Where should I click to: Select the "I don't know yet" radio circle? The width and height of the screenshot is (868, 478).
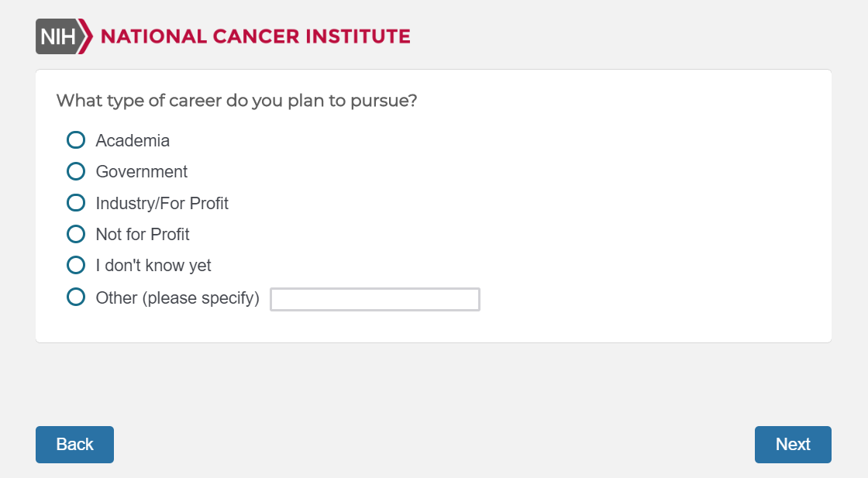click(x=76, y=266)
